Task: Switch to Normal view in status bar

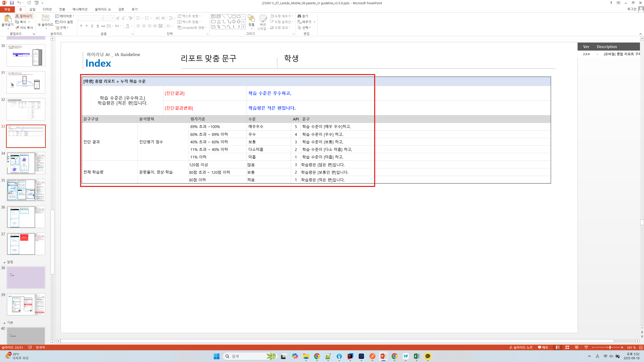Action: [x=558, y=347]
